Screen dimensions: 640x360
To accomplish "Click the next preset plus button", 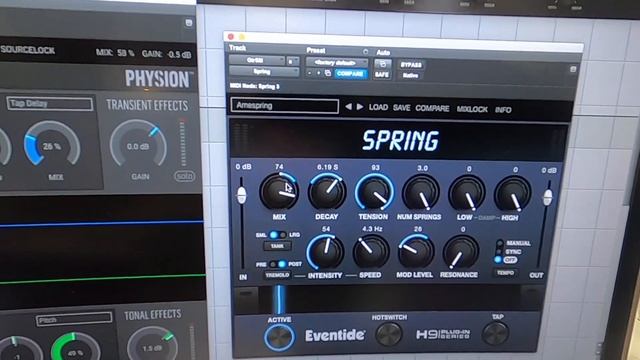I will (x=318, y=73).
